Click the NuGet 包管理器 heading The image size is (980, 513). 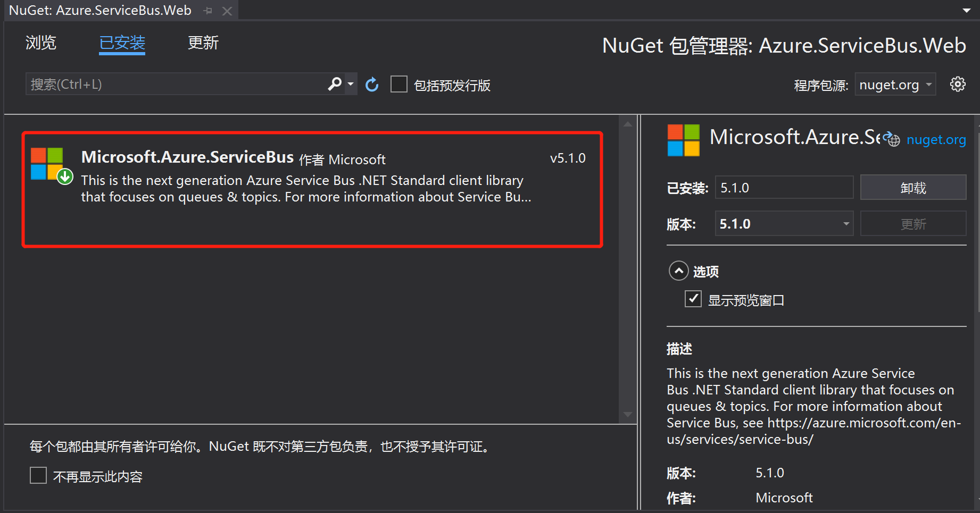pyautogui.click(x=784, y=46)
